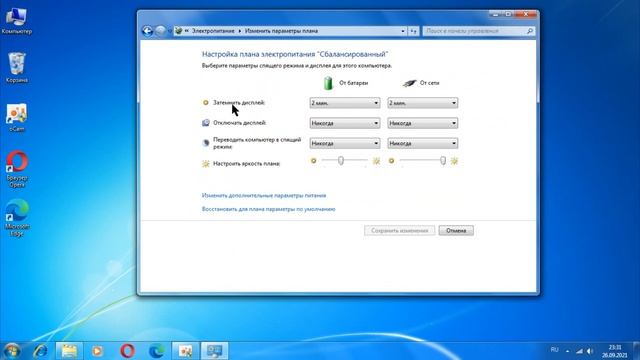Image resolution: width=640 pixels, height=360 pixels.
Task: Open File Explorer from the taskbar
Action: point(69,351)
